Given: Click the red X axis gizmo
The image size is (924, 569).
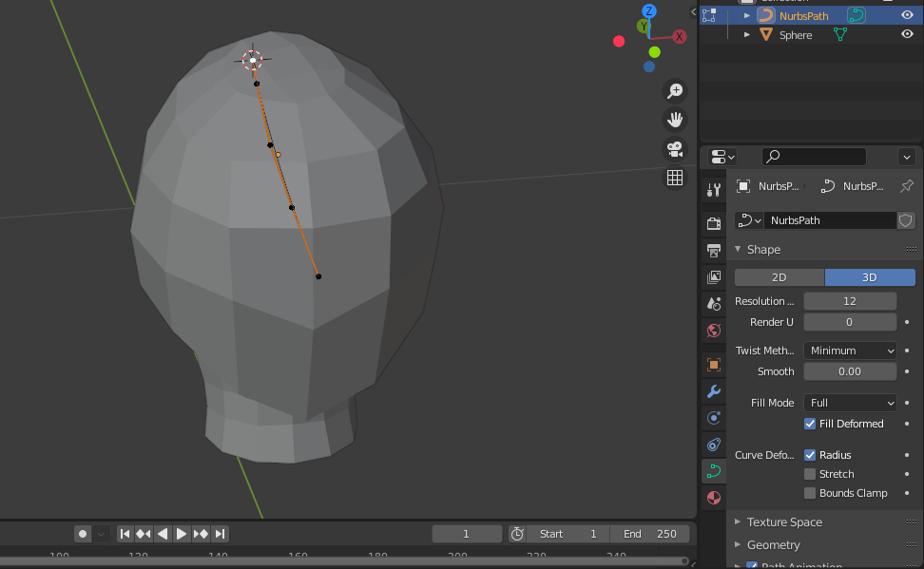Looking at the screenshot, I should tap(680, 36).
